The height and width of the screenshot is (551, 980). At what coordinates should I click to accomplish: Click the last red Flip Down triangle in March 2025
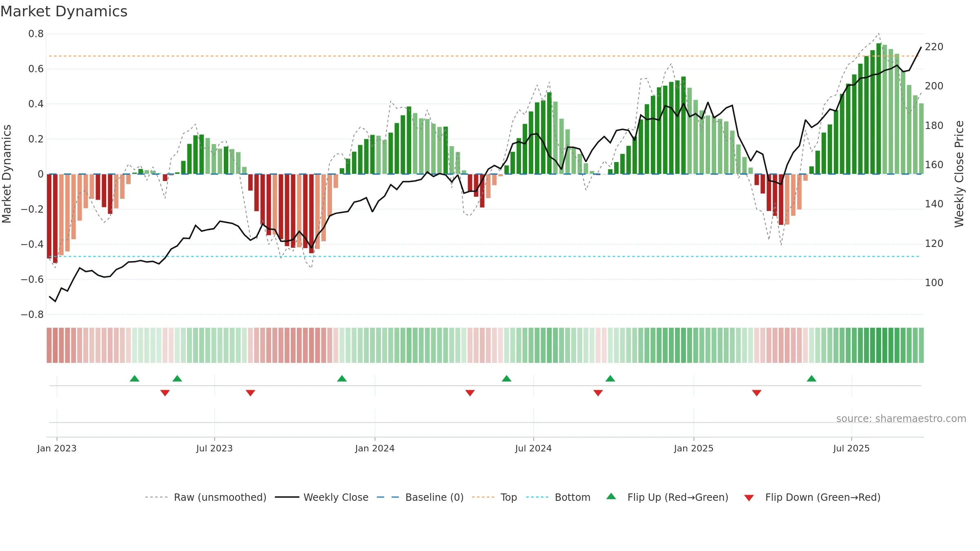click(x=757, y=393)
